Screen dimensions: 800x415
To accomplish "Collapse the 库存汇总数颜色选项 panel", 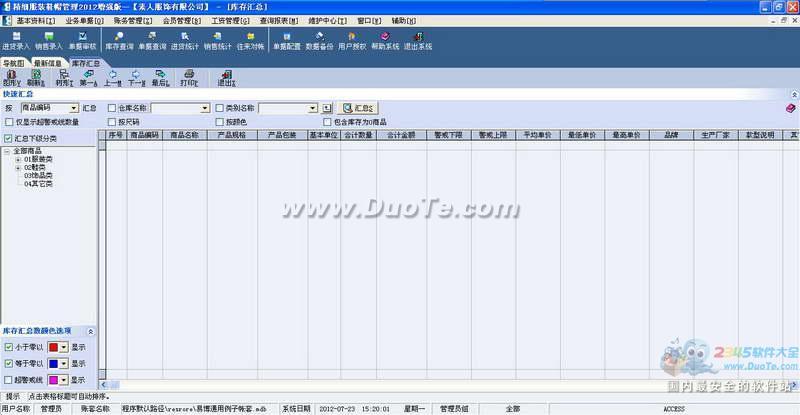I will [x=91, y=331].
